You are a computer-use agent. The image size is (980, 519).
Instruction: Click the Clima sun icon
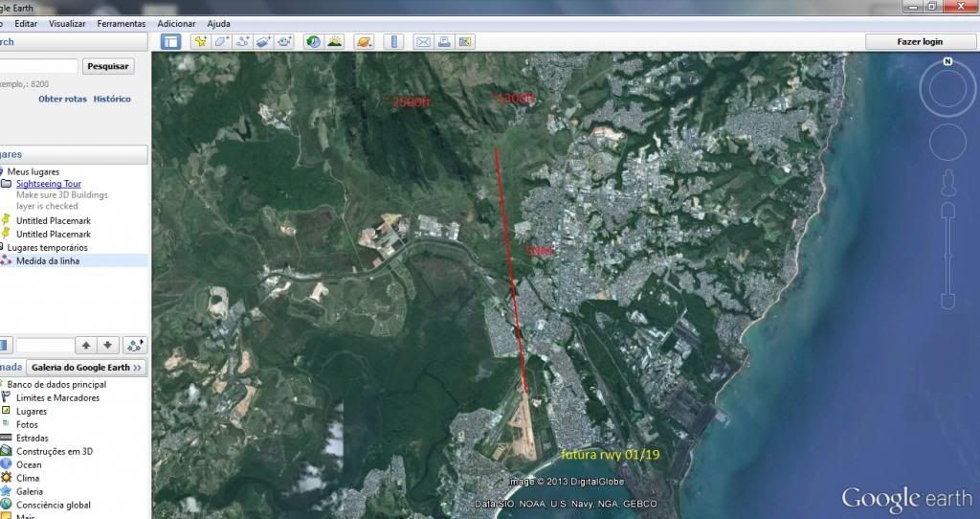click(x=6, y=478)
